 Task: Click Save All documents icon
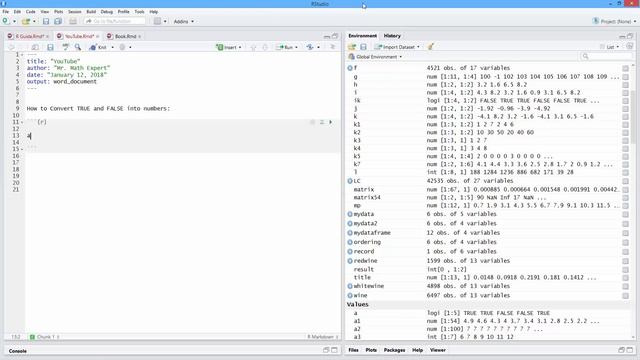(58, 21)
